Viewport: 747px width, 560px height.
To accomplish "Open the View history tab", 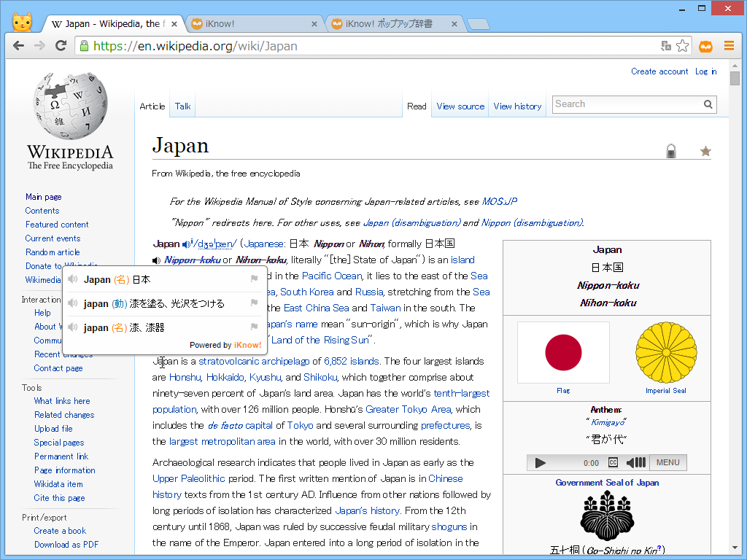I will 517,106.
